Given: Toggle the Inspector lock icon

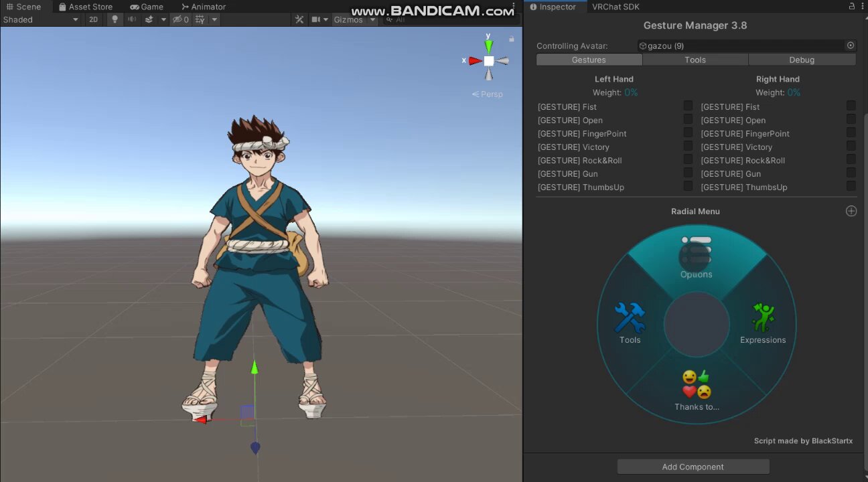Looking at the screenshot, I should coord(851,7).
